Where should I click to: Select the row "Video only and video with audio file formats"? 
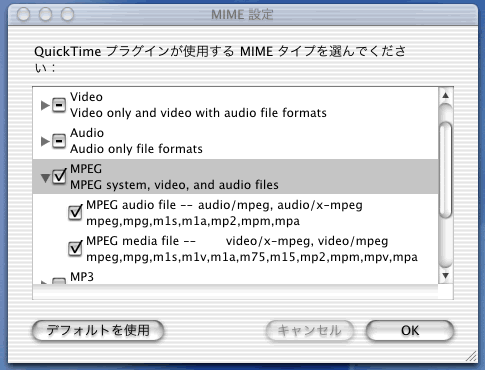[x=235, y=105]
